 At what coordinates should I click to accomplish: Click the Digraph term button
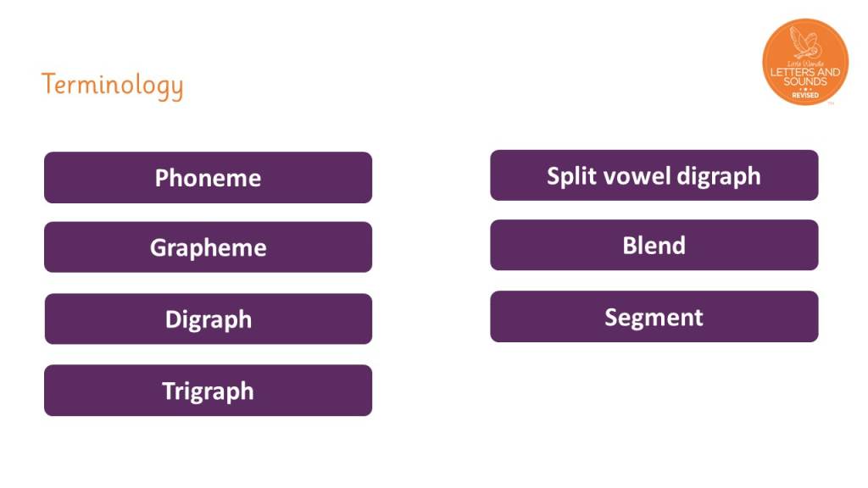pyautogui.click(x=209, y=319)
